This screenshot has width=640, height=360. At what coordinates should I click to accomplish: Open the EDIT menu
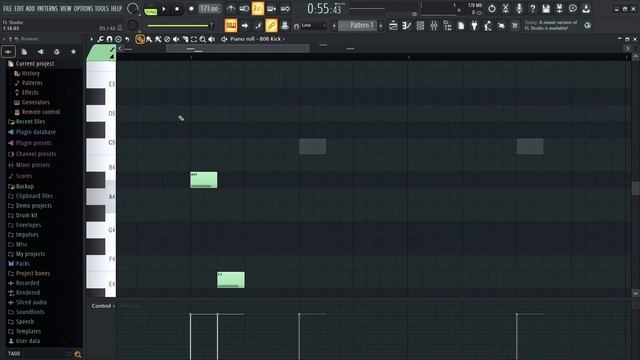tap(19, 8)
